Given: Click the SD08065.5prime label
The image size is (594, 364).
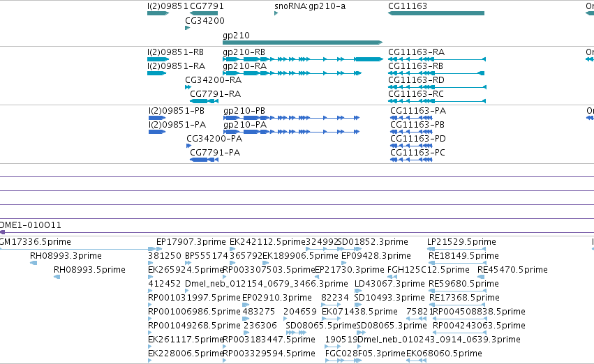Looking at the screenshot, I should [321, 326].
